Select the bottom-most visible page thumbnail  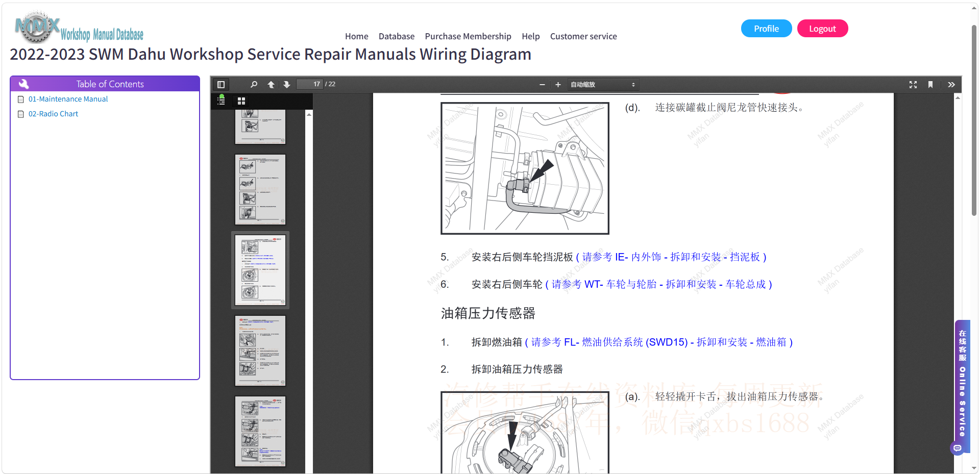[x=260, y=431]
